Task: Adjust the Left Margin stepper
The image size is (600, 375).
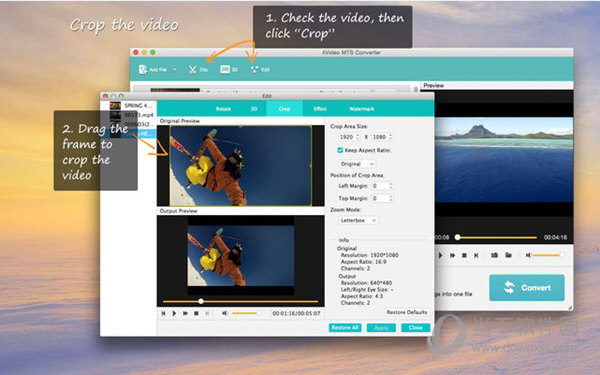Action: (391, 186)
